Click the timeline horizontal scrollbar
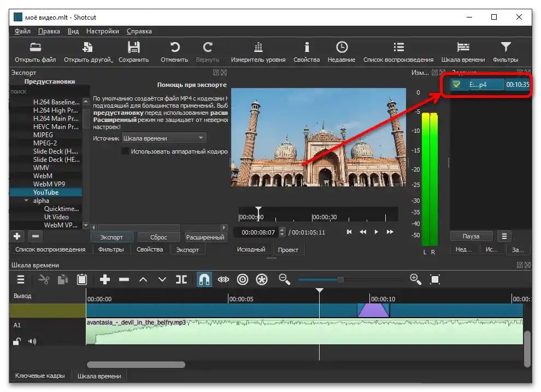Viewport: 541px width, 392px height. (136, 365)
